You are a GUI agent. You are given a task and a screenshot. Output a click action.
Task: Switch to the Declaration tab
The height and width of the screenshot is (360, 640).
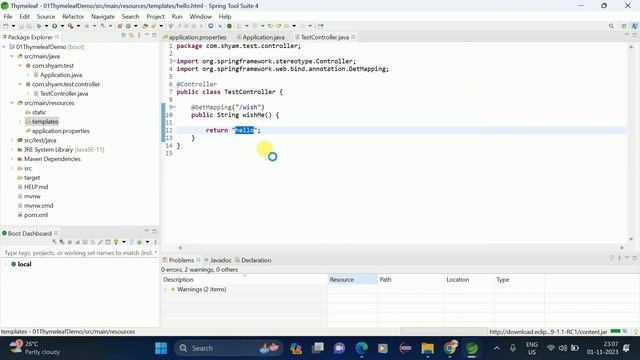[x=253, y=260]
